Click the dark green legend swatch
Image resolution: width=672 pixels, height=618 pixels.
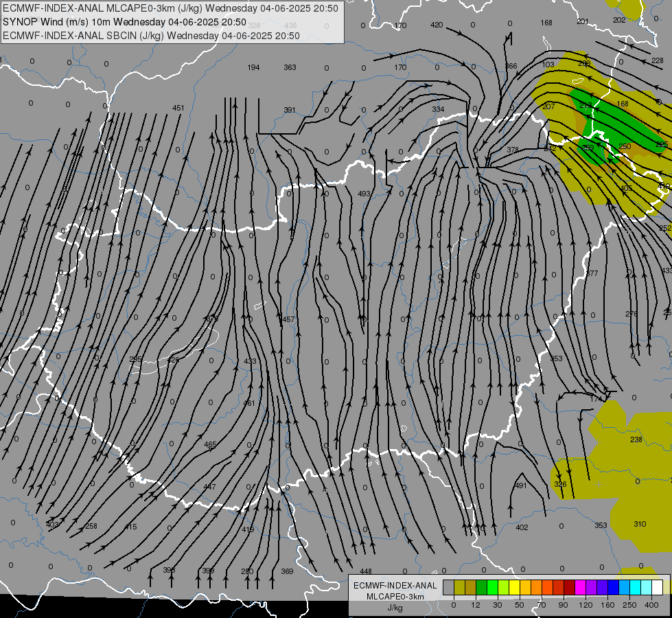[x=482, y=587]
